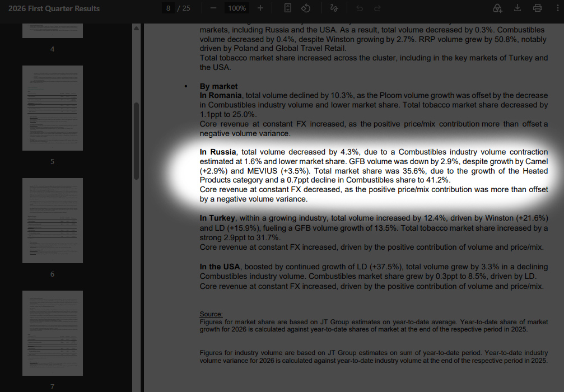Open page 6 thumbnail
The width and height of the screenshot is (564, 392).
(53, 221)
